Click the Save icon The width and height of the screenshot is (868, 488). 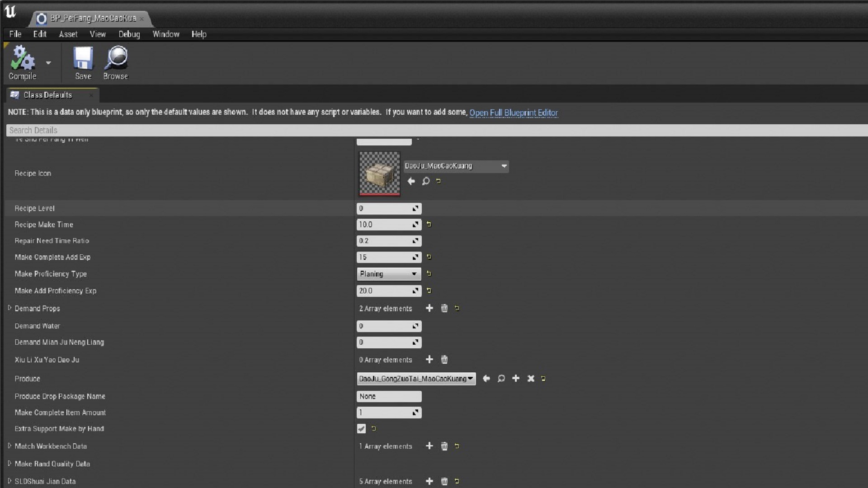tap(83, 59)
